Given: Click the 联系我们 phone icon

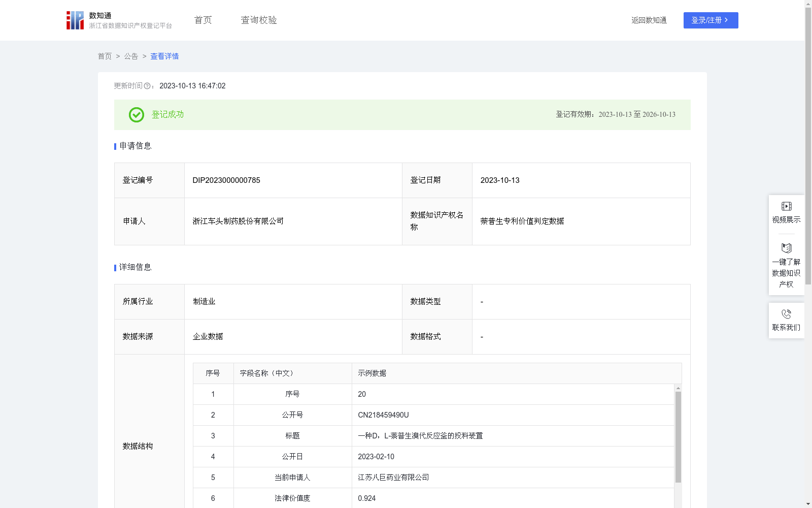Looking at the screenshot, I should [x=786, y=314].
